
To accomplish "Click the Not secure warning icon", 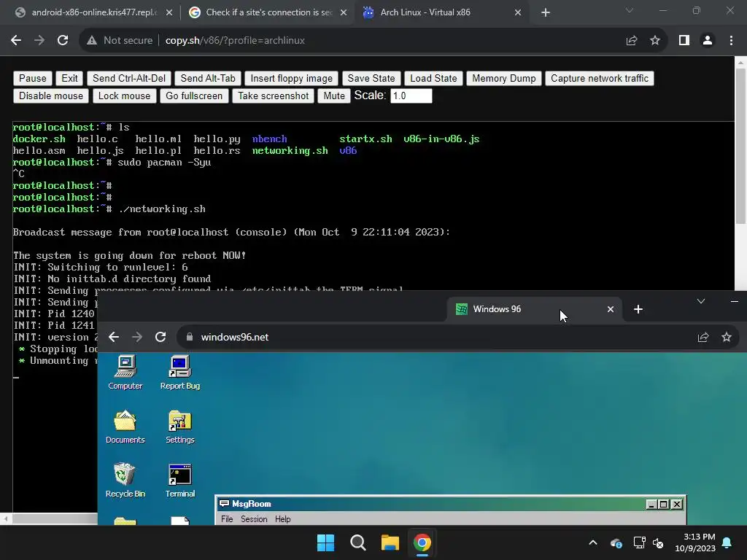I will 92,41.
